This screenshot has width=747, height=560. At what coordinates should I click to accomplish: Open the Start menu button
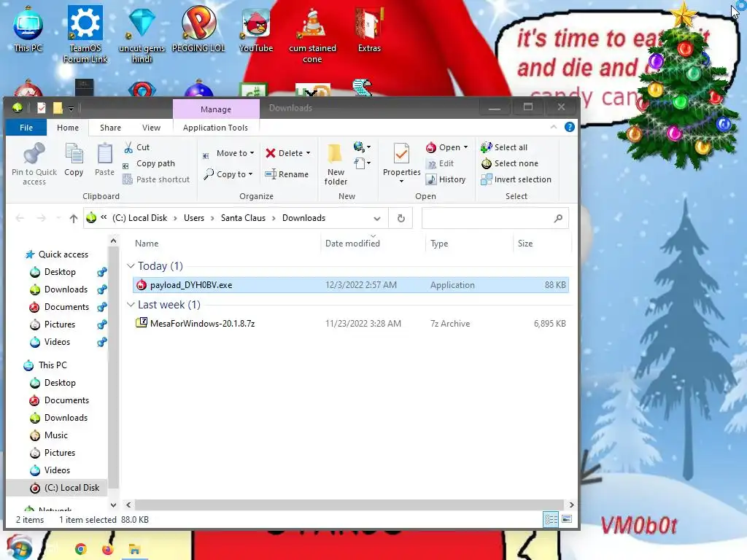[18, 548]
